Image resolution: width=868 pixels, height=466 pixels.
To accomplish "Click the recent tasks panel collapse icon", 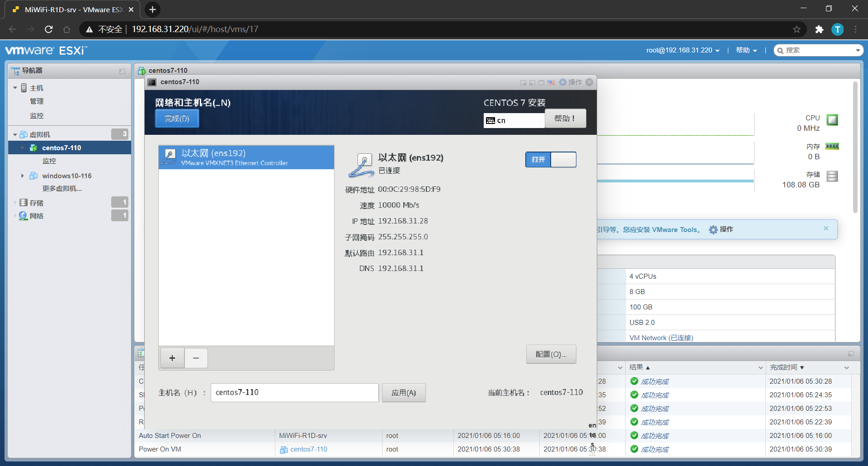I will pos(851,354).
